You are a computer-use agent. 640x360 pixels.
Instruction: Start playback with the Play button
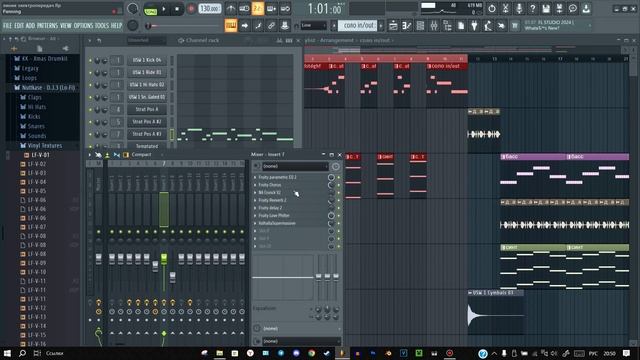[164, 9]
